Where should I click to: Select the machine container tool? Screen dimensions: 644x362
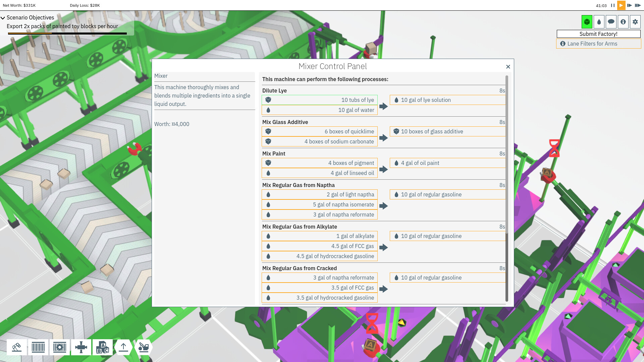(x=59, y=347)
